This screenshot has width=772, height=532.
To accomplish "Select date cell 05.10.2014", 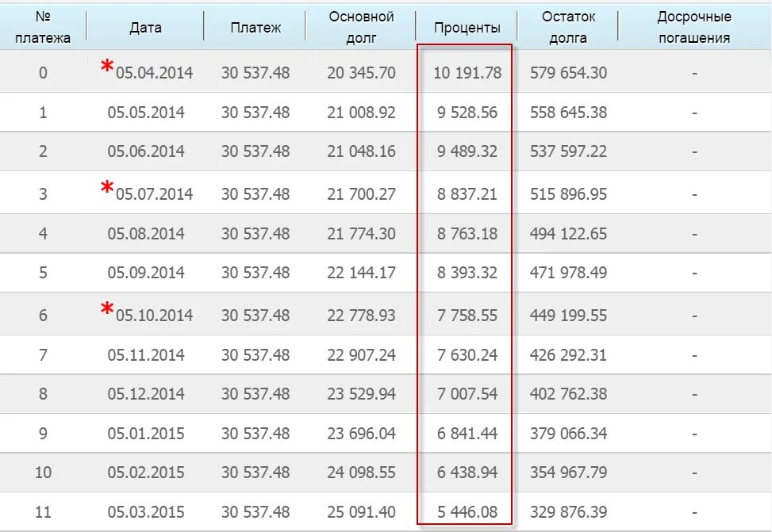I will [154, 315].
